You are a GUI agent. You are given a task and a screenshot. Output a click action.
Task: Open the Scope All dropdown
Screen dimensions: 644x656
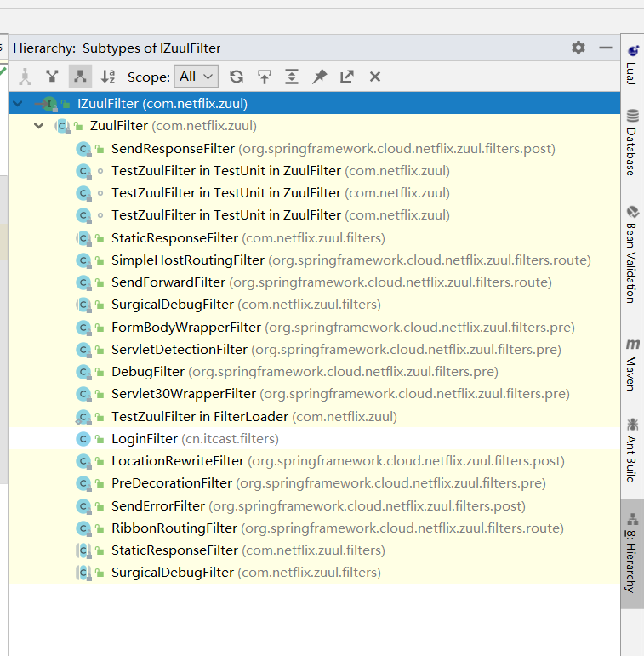coord(197,77)
